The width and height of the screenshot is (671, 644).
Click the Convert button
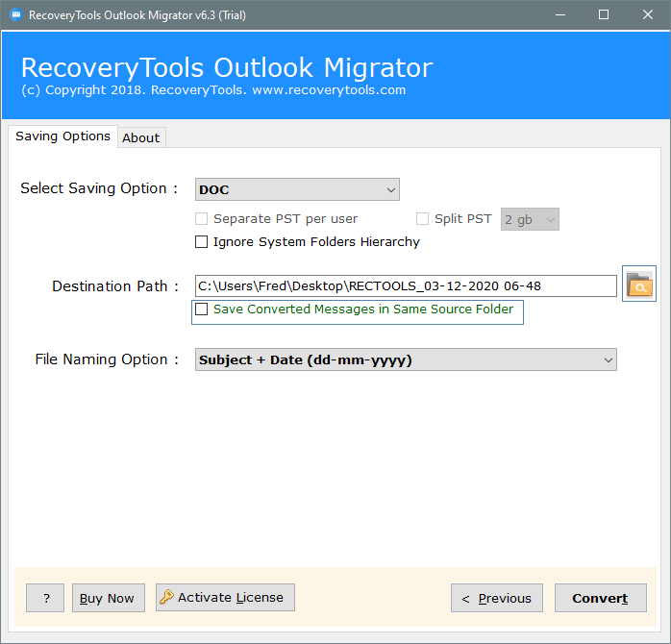click(x=601, y=598)
